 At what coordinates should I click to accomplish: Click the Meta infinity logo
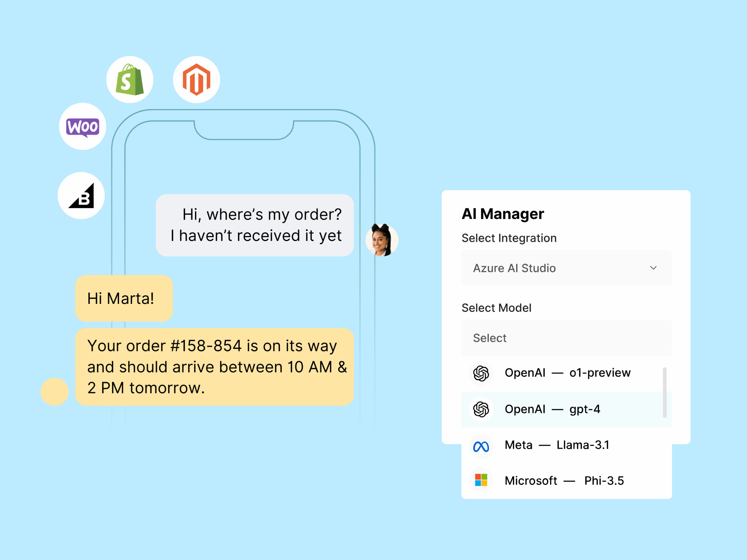[481, 447]
